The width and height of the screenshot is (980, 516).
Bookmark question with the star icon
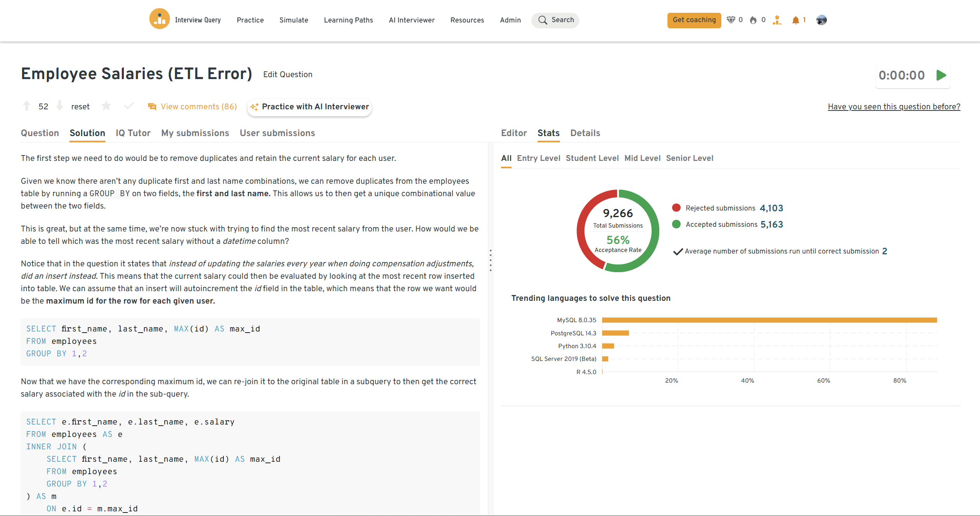(x=106, y=106)
